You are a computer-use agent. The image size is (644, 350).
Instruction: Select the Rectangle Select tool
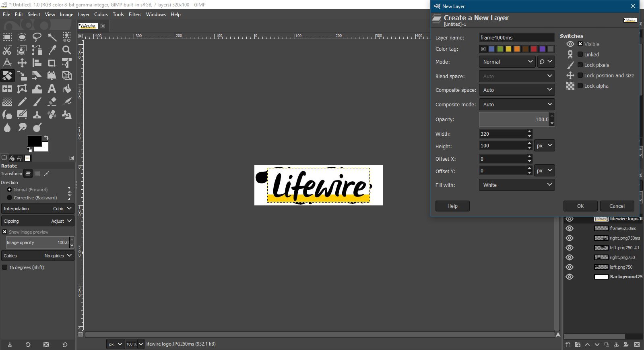point(7,37)
